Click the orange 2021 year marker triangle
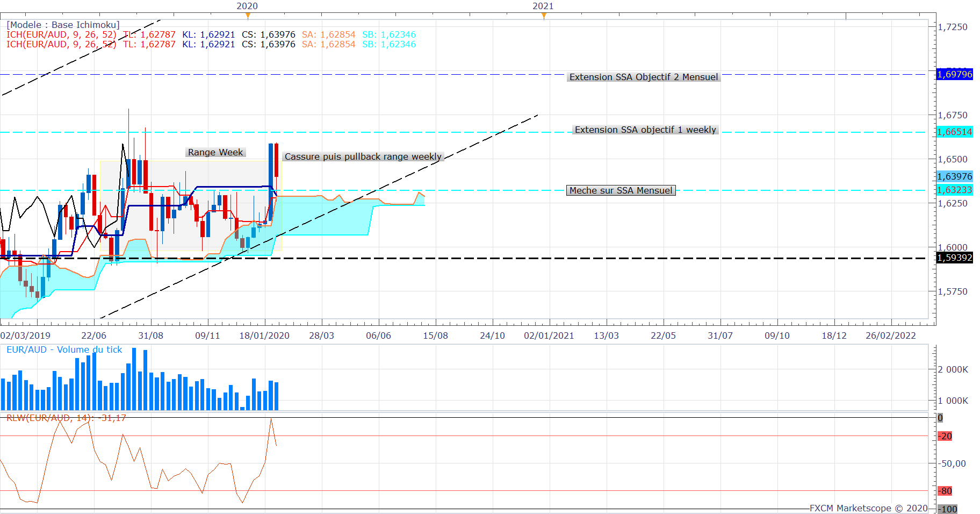The width and height of the screenshot is (980, 514). point(544,16)
